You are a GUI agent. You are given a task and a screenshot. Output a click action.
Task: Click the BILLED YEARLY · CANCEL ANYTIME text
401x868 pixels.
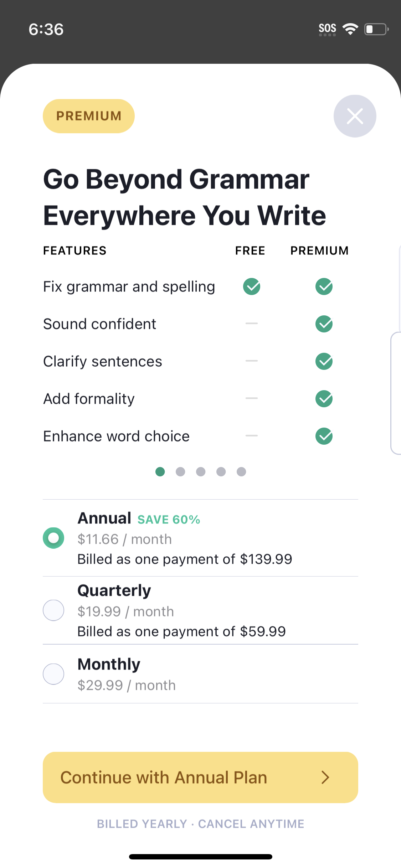coord(200,823)
